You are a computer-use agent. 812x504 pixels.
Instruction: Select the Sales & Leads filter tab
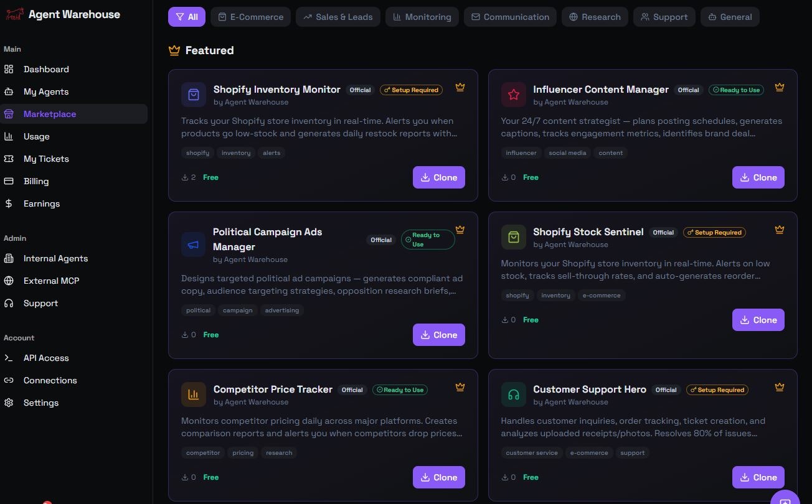338,17
